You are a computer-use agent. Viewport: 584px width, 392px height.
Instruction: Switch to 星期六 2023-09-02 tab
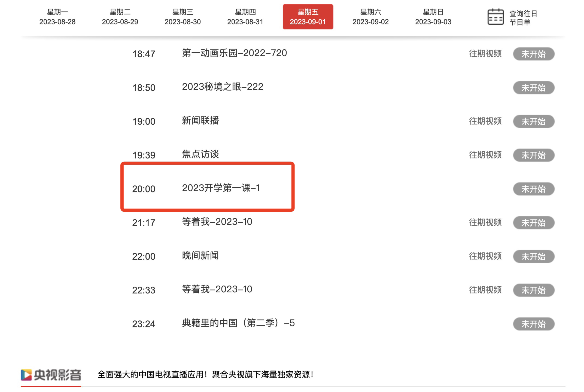tap(370, 17)
